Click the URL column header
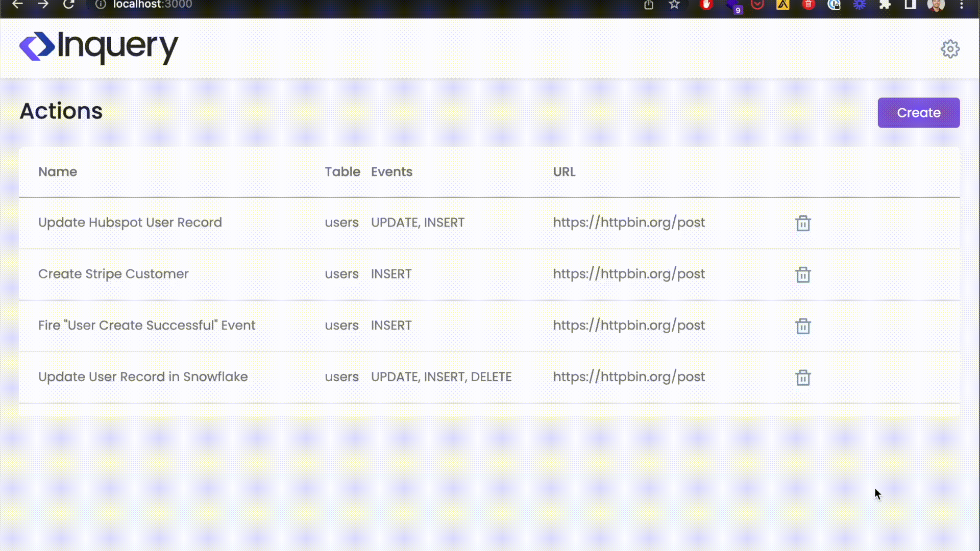980x551 pixels. pyautogui.click(x=564, y=172)
